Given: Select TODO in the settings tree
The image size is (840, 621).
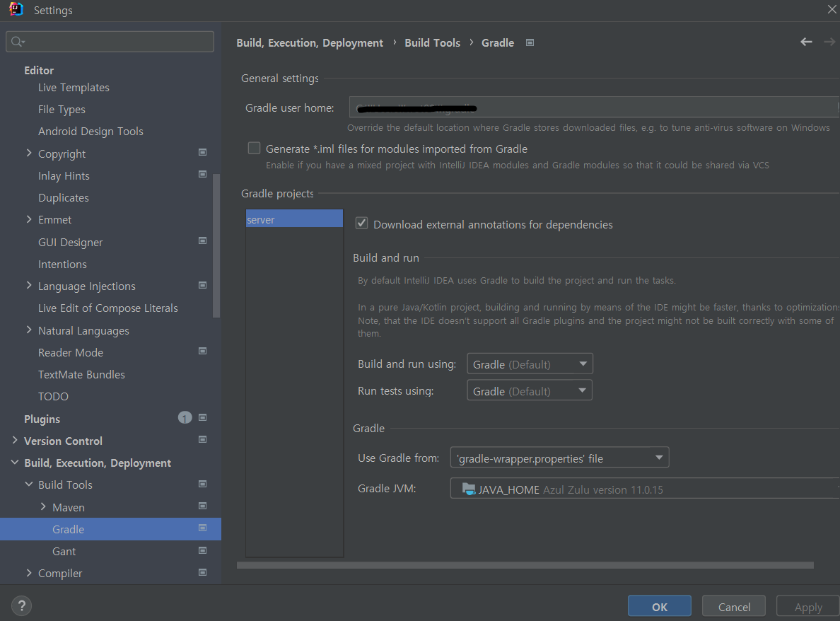Looking at the screenshot, I should (x=53, y=397).
